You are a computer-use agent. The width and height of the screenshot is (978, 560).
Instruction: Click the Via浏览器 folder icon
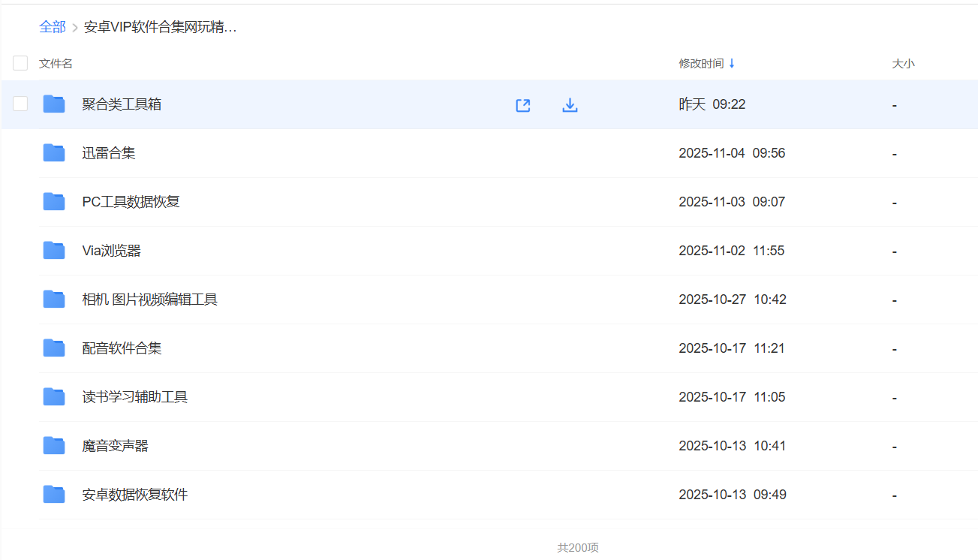coord(54,251)
